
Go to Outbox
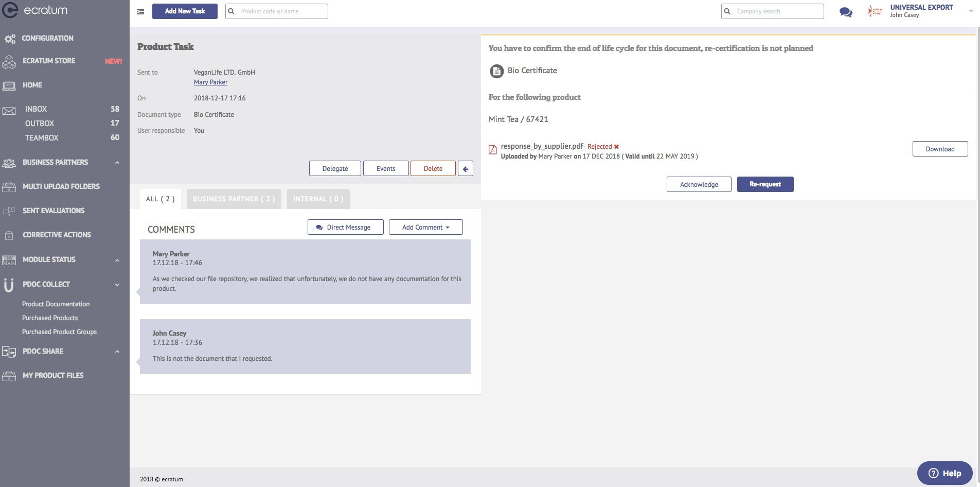[40, 124]
